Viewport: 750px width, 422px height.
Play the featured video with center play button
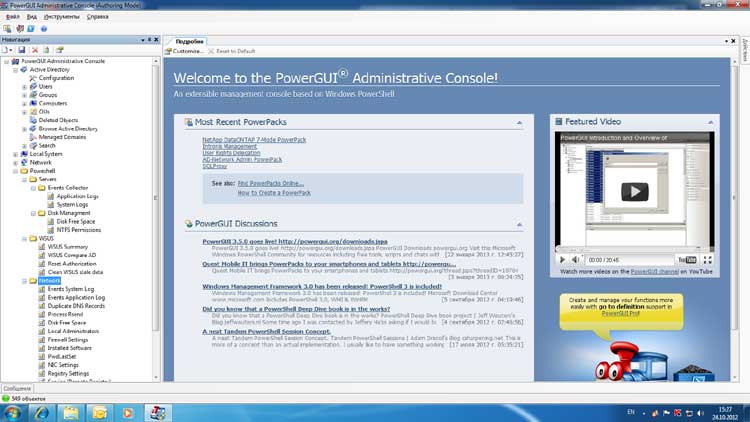pyautogui.click(x=635, y=192)
